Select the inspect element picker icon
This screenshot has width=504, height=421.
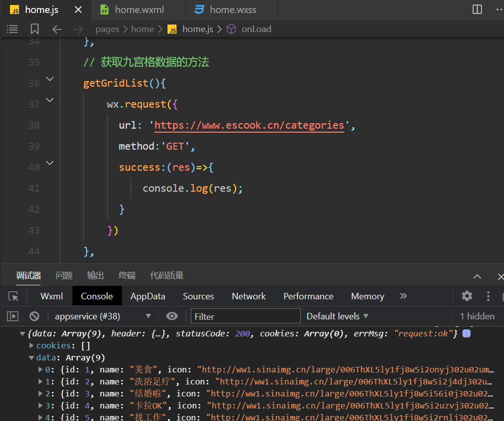coord(13,296)
